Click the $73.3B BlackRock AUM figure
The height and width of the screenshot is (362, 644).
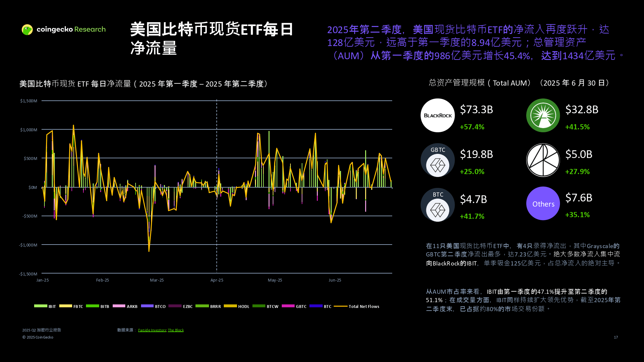[477, 110]
